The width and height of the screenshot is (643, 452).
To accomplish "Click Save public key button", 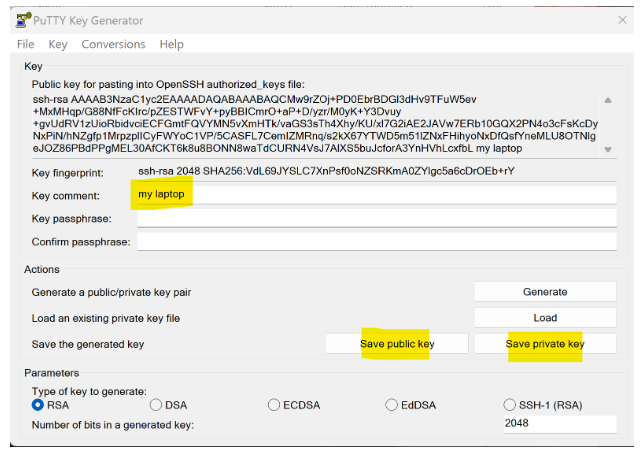I will coord(397,344).
